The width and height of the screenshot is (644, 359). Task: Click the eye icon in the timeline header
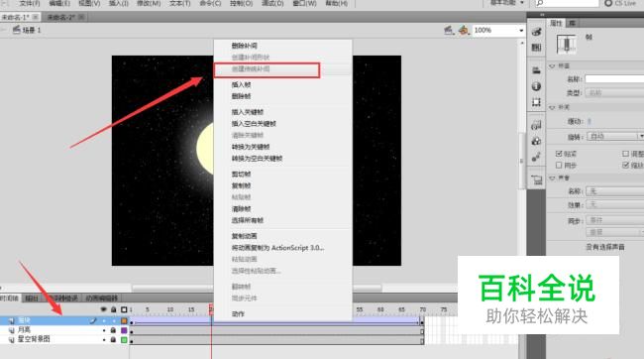(x=103, y=309)
